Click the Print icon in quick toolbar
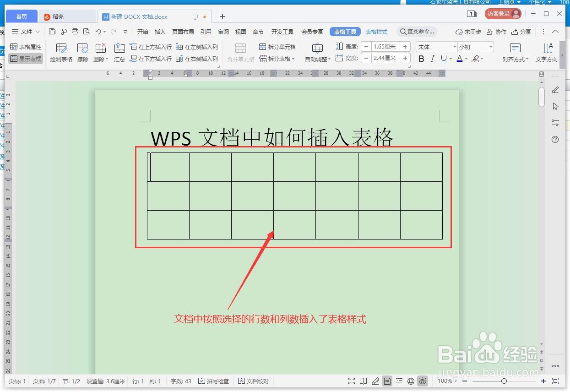Image resolution: width=570 pixels, height=392 pixels. (75, 32)
